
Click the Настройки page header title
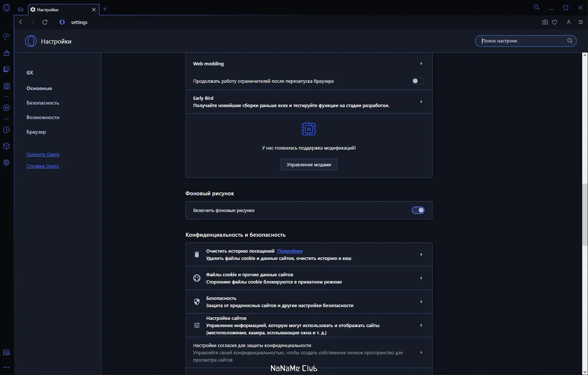tap(56, 41)
